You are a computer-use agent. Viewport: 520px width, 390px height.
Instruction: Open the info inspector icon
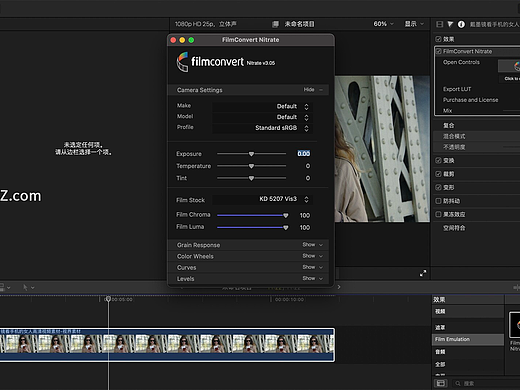(461, 24)
